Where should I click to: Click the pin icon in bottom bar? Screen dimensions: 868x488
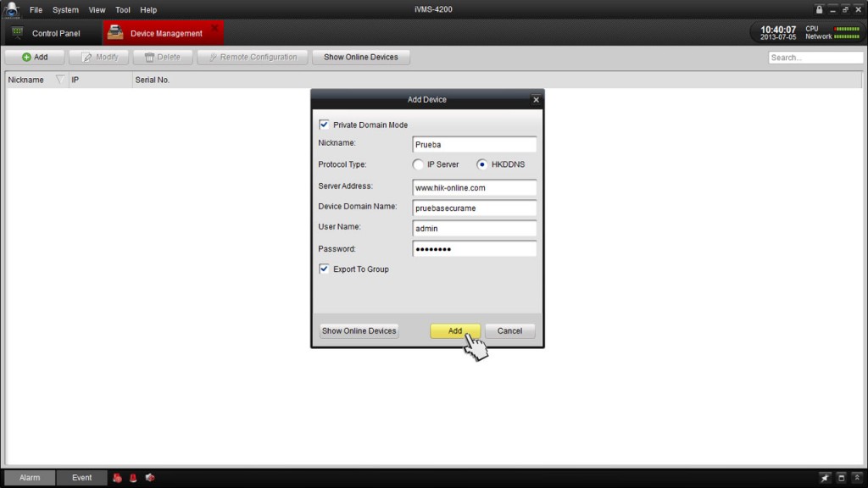[825, 478]
